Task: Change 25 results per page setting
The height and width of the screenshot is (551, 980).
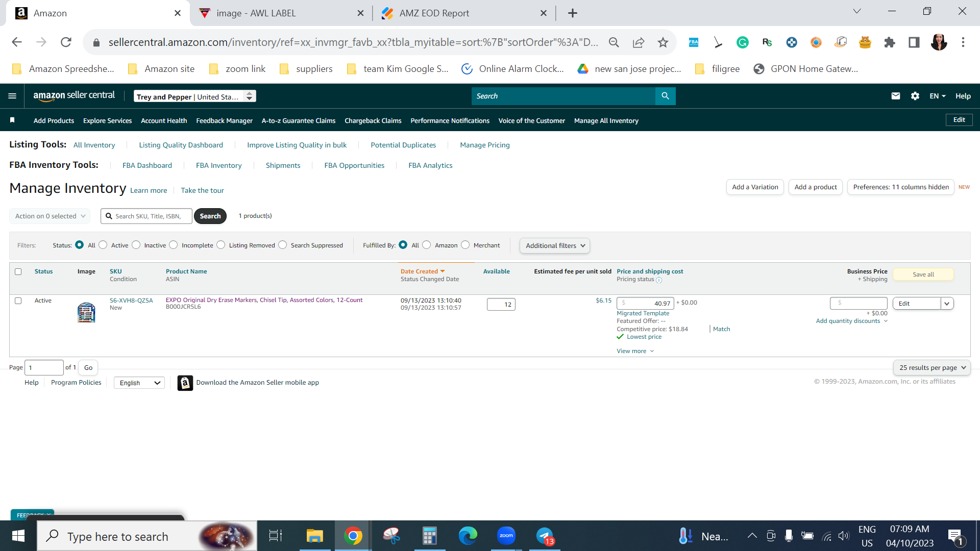Action: coord(932,367)
